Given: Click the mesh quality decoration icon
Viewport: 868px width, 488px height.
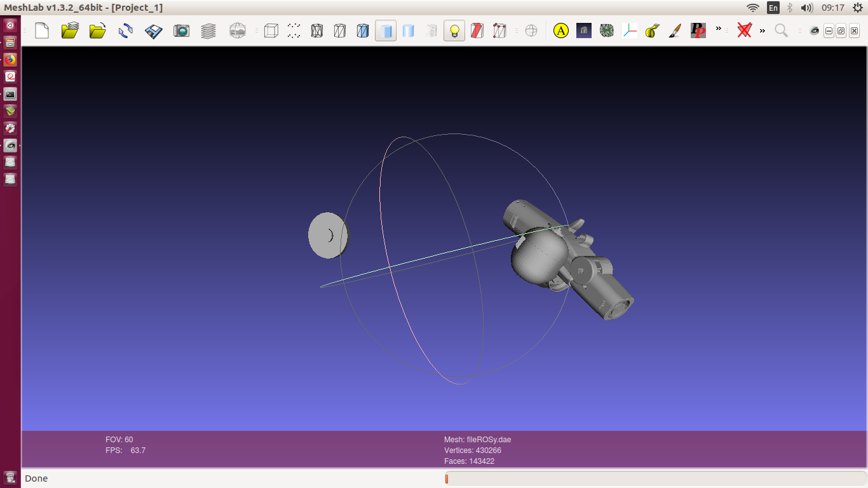Looking at the screenshot, I should (607, 30).
